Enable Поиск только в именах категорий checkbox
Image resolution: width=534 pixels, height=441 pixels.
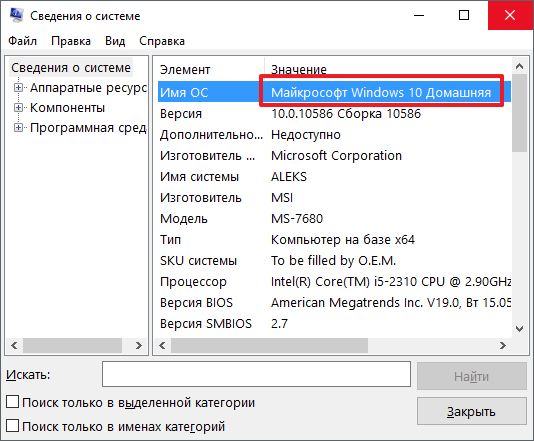coord(13,426)
